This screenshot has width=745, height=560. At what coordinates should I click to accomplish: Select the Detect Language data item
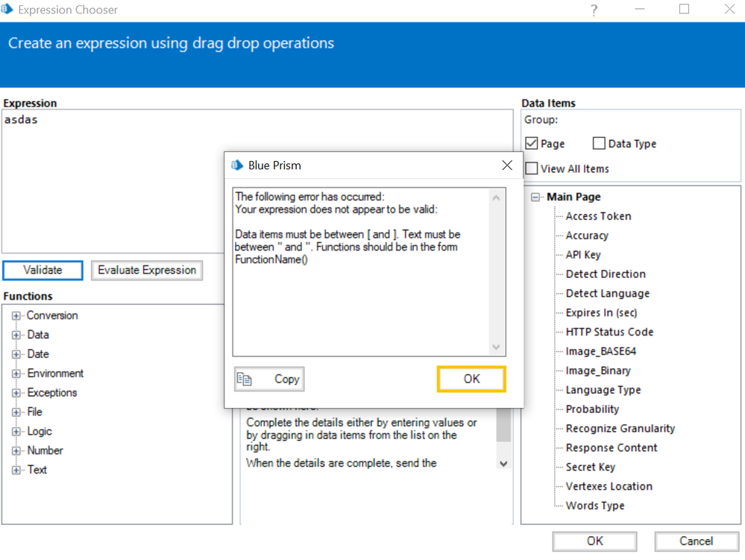(x=607, y=294)
